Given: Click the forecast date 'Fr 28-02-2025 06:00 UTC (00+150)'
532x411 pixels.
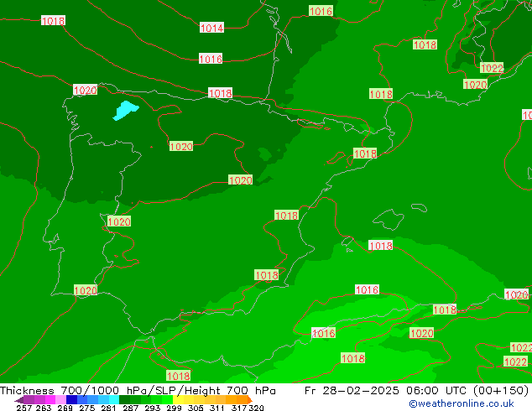Looking at the screenshot, I should click(416, 390).
